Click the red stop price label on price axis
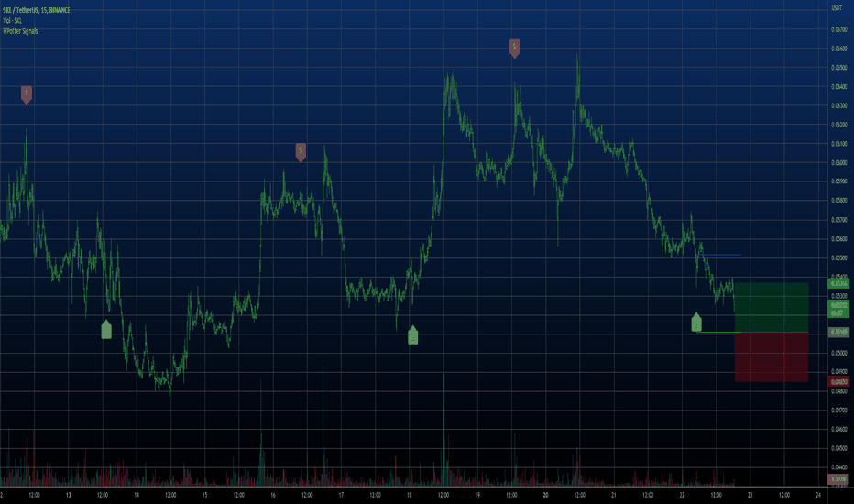Image resolution: width=854 pixels, height=504 pixels. [838, 381]
